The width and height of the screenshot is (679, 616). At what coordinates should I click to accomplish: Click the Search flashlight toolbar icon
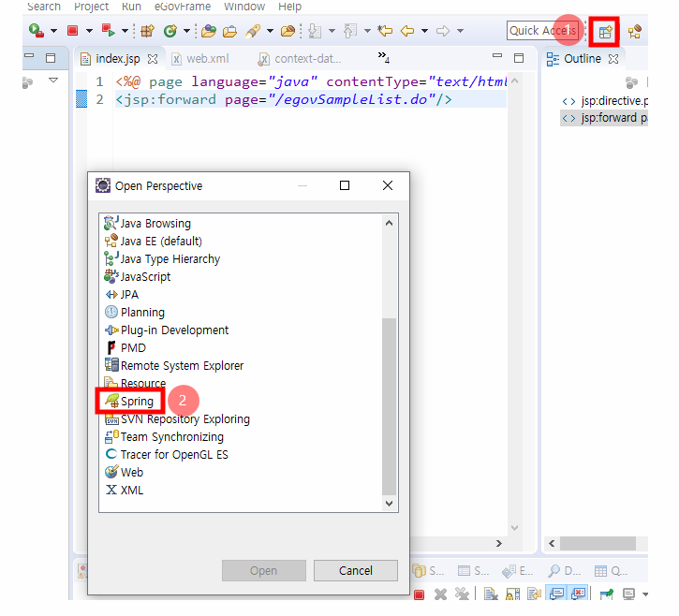[253, 31]
